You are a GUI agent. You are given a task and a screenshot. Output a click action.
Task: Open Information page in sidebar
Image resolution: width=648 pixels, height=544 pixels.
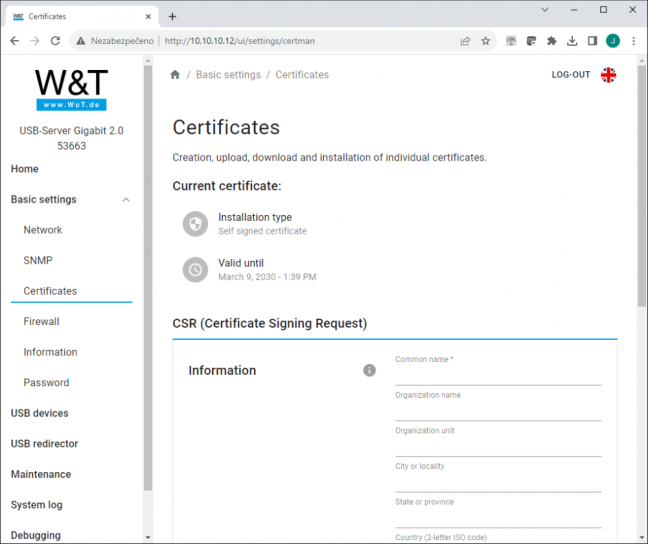pyautogui.click(x=50, y=352)
